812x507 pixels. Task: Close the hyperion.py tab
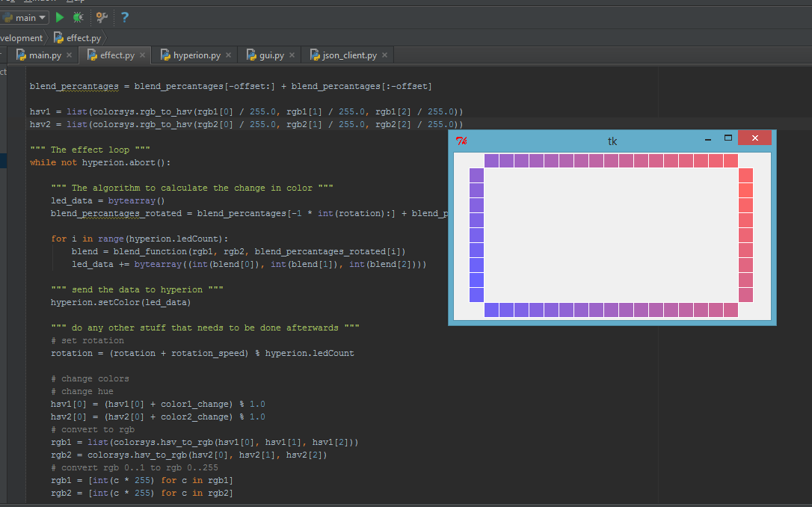point(228,55)
